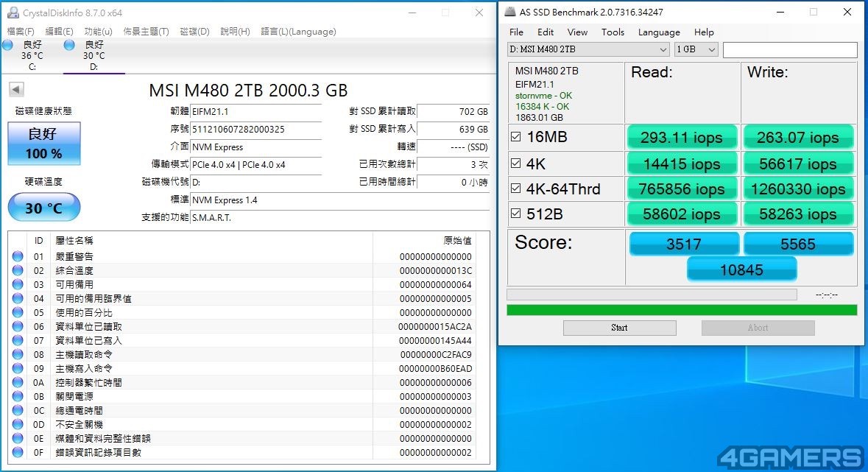Image resolution: width=868 pixels, height=472 pixels.
Task: Open AS SSD Benchmark Tools menu
Action: click(613, 32)
